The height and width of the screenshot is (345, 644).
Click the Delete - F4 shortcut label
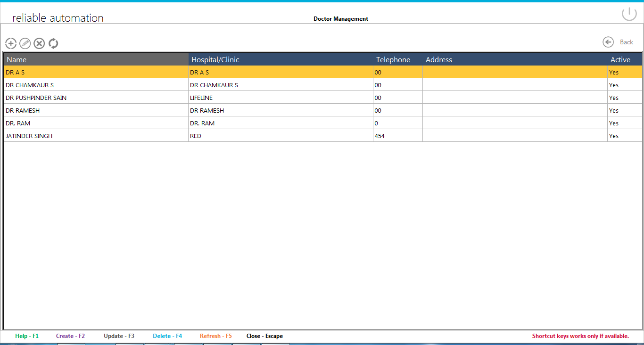pos(167,336)
